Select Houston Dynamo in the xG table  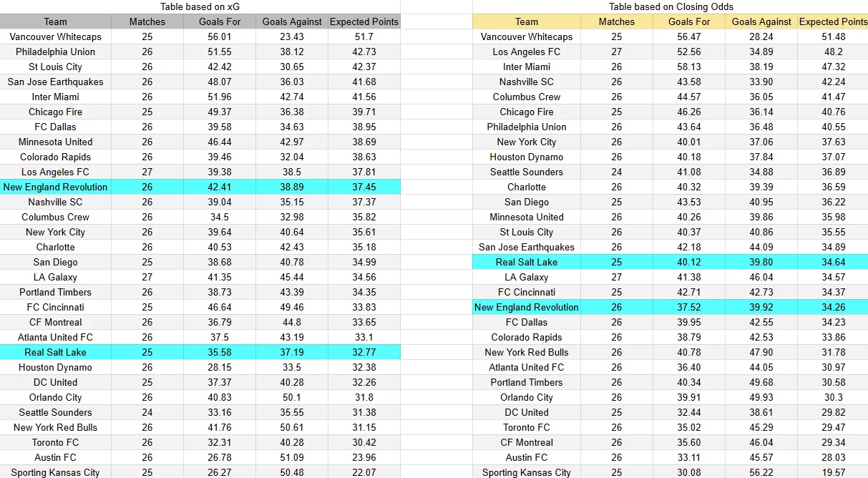coord(55,367)
